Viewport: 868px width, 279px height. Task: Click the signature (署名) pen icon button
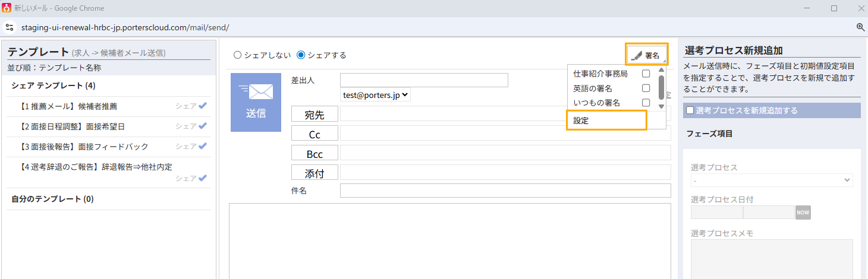[x=646, y=55]
